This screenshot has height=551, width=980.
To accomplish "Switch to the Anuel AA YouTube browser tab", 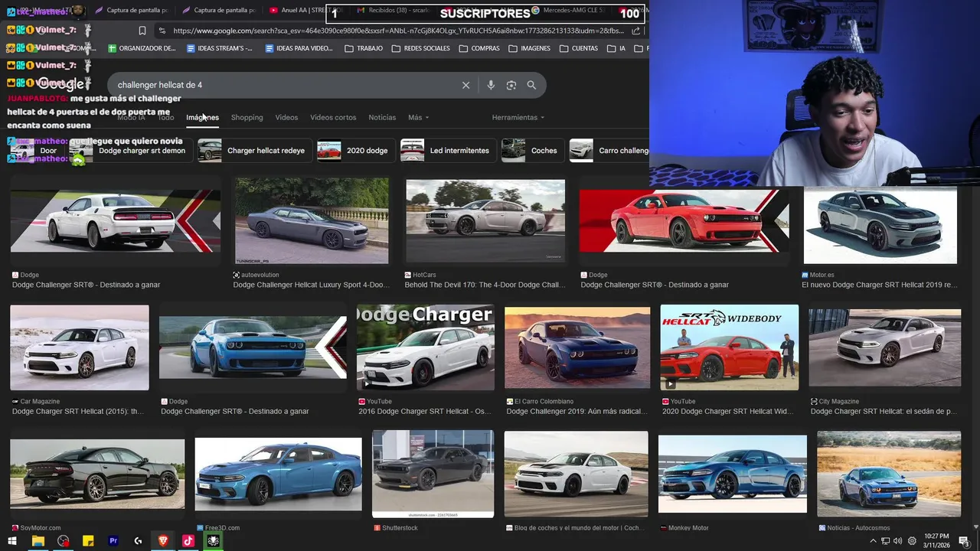I will tap(305, 11).
